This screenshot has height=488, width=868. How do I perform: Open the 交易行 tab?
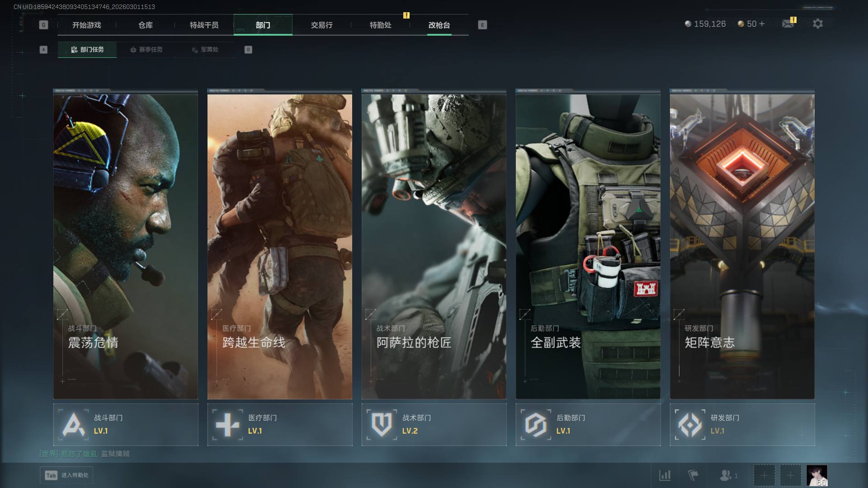[x=321, y=25]
